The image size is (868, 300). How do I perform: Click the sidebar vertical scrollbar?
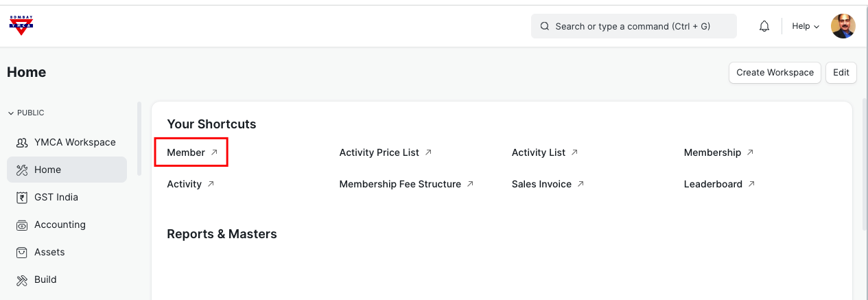140,139
